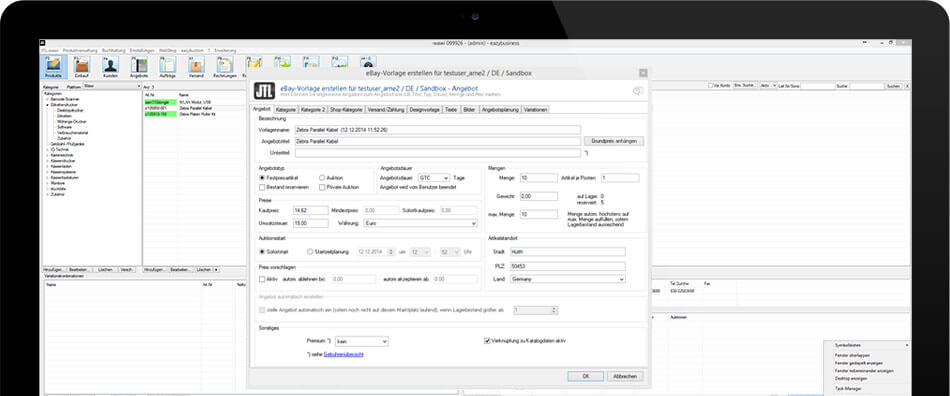950x396 pixels.
Task: Click the app icon in main title bar
Action: tap(42, 42)
